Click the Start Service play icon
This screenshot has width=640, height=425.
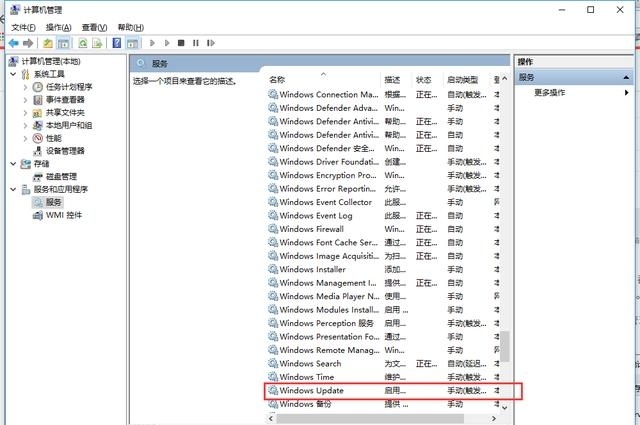pos(152,43)
